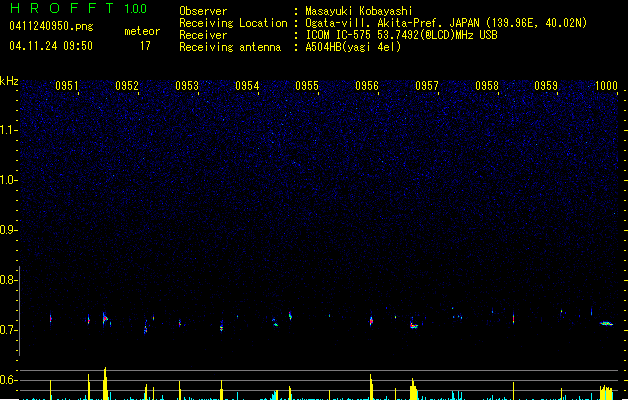Click the Receiving antenna label
Screen dimensions: 629x400
[230, 47]
